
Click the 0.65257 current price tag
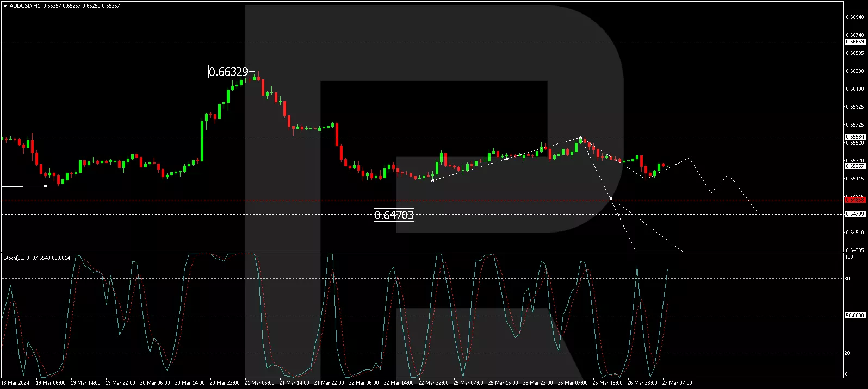[854, 166]
